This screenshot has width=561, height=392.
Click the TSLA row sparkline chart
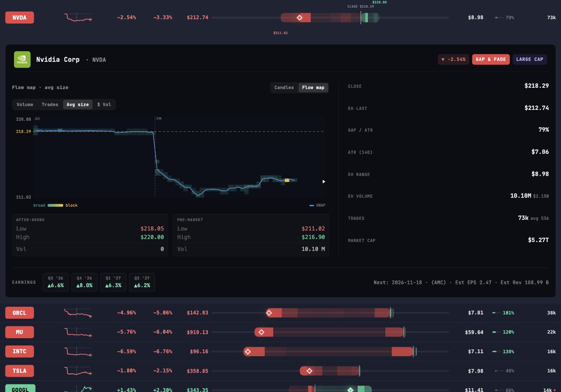pyautogui.click(x=78, y=371)
